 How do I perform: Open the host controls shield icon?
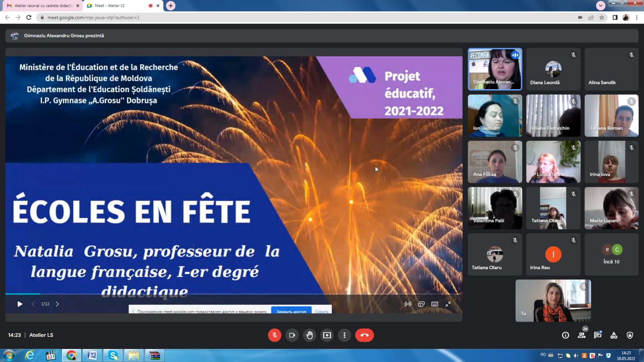(630, 335)
